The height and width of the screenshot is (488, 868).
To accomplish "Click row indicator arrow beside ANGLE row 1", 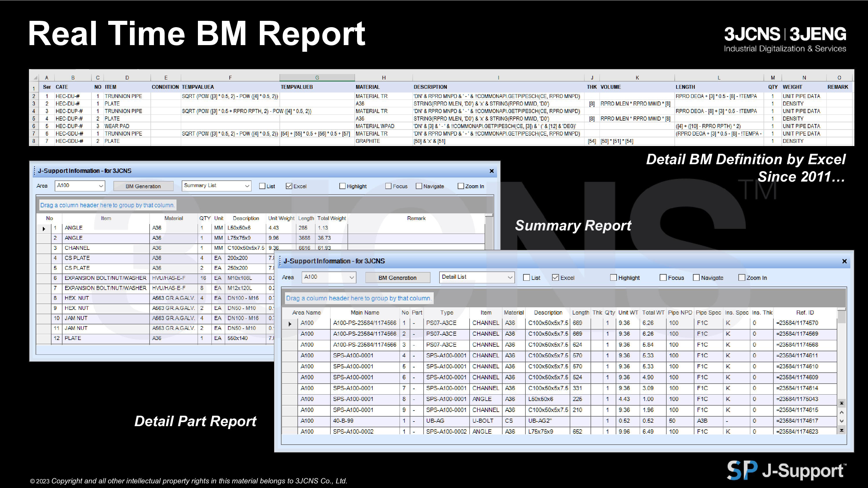I will (x=44, y=229).
